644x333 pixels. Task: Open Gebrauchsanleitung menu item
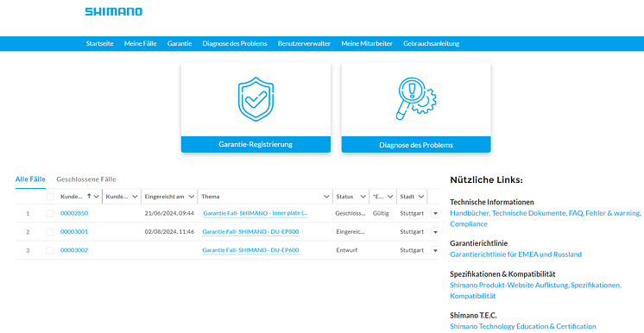click(x=432, y=43)
